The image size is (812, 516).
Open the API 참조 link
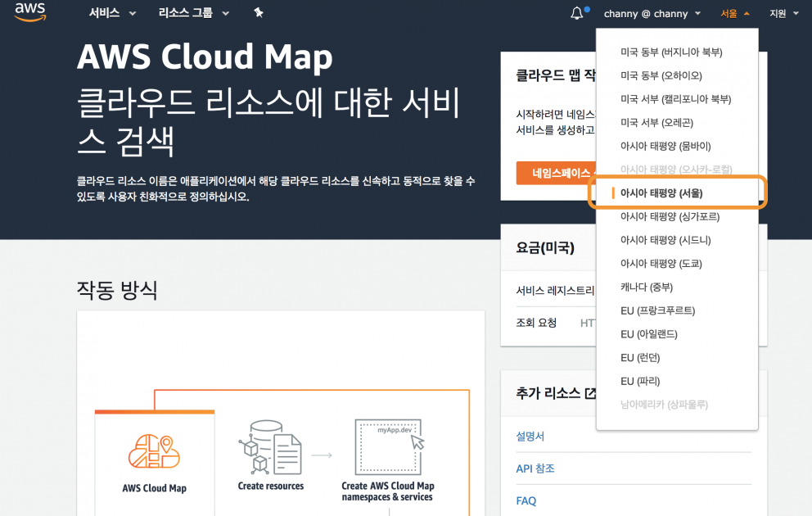click(535, 468)
